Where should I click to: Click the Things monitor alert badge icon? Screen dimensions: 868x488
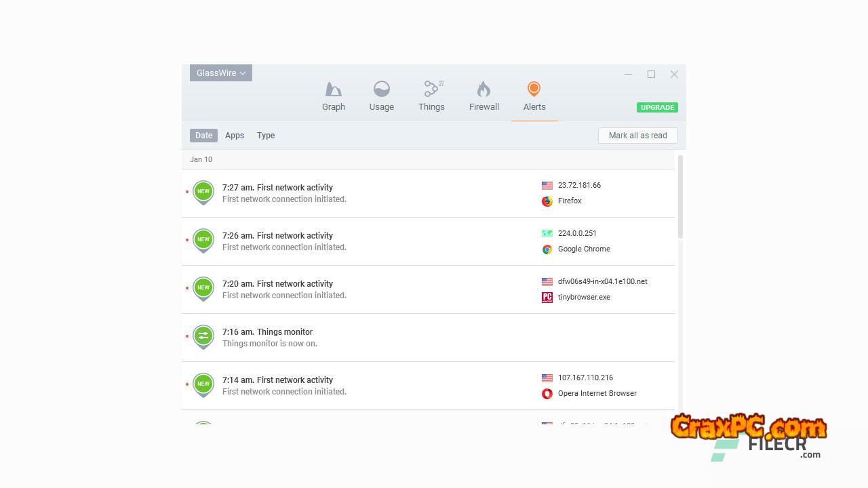203,336
